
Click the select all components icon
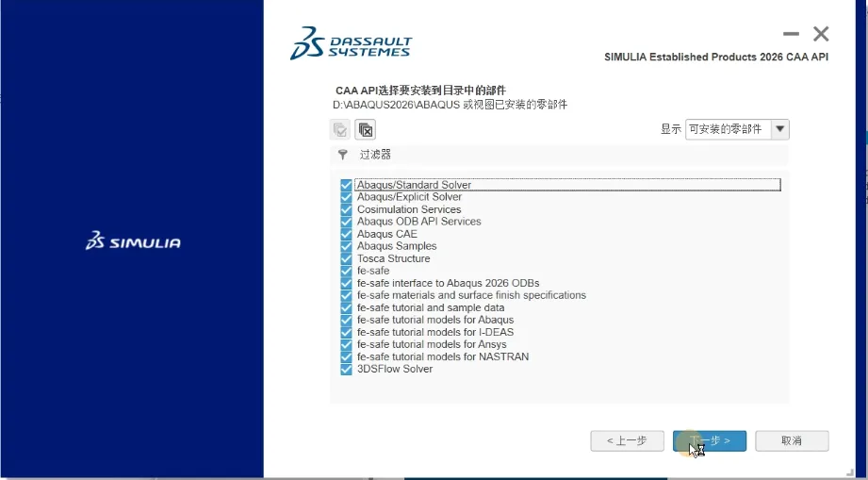(340, 129)
